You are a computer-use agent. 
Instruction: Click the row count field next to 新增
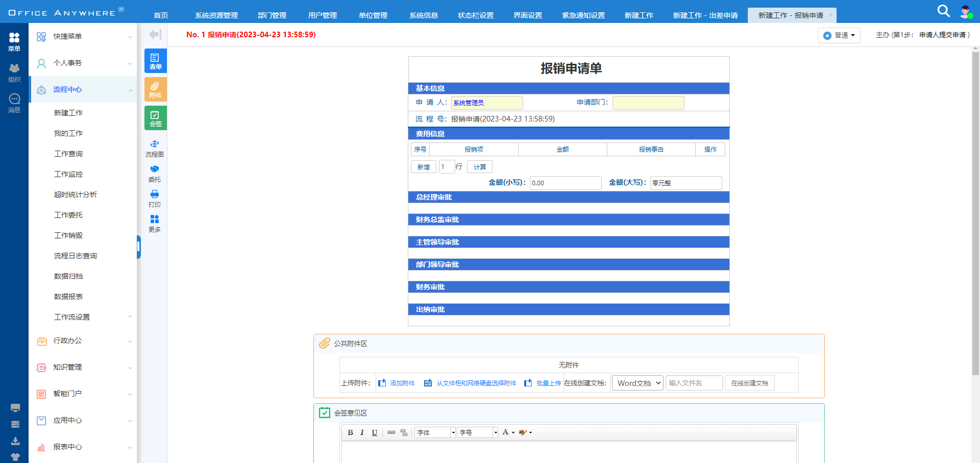(x=447, y=167)
